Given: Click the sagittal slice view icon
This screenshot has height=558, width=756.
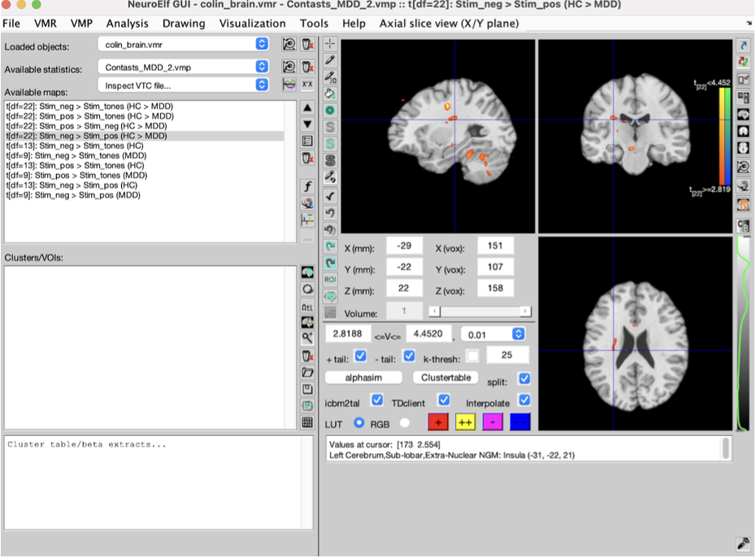Looking at the screenshot, I should (x=743, y=115).
